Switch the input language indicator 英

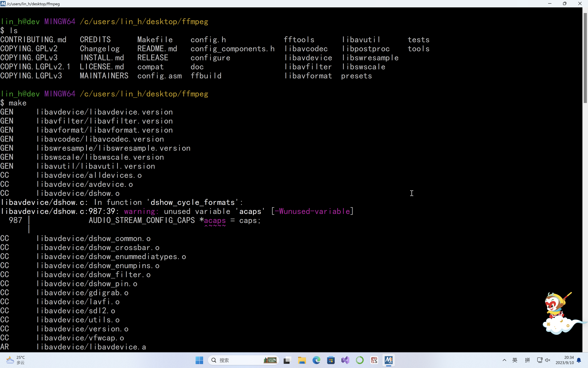515,360
